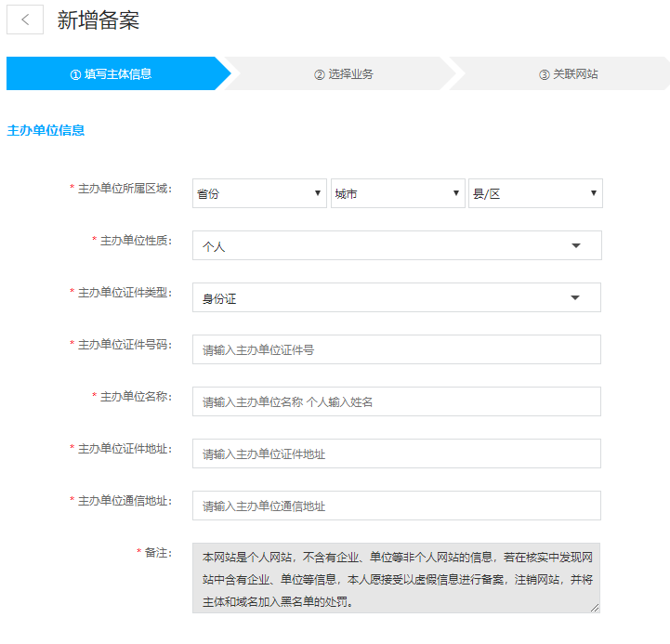Open the 省份 province dropdown

point(259,193)
